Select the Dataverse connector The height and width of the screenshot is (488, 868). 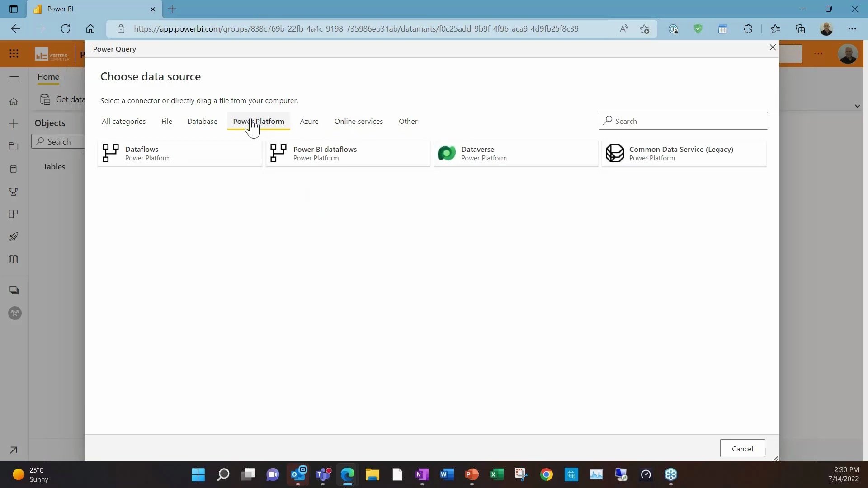point(515,153)
